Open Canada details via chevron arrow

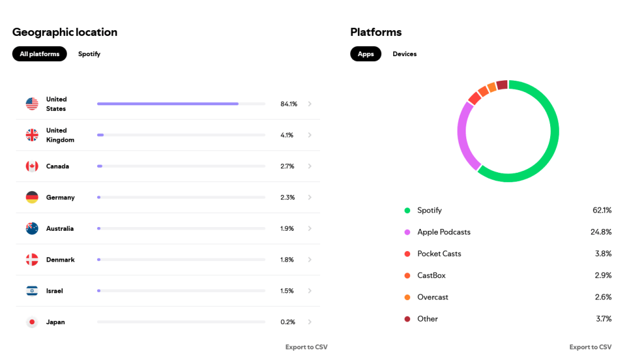pyautogui.click(x=309, y=166)
